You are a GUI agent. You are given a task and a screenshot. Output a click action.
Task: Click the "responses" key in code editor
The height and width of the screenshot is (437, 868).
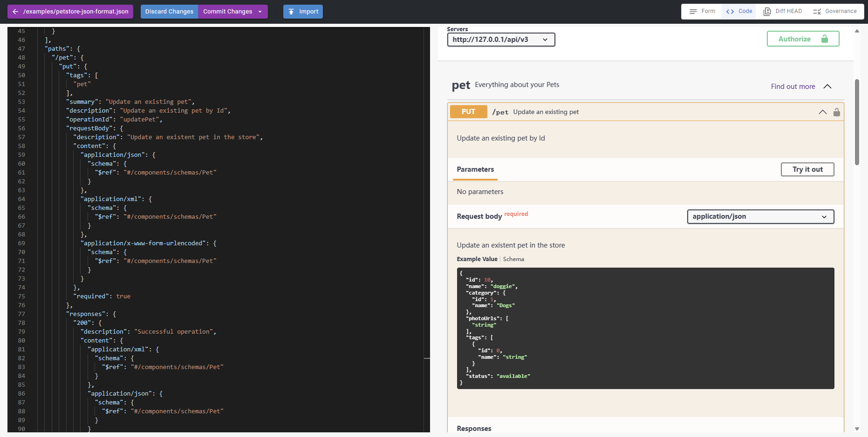(86, 314)
